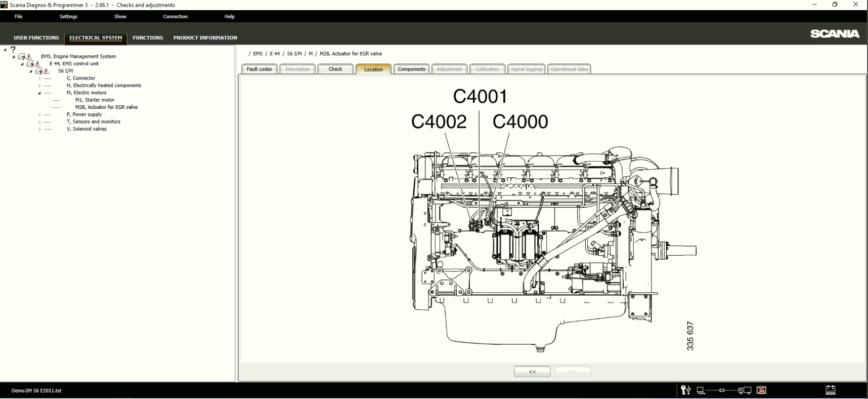
Task: Select C, Connector tree row
Action: click(81, 78)
